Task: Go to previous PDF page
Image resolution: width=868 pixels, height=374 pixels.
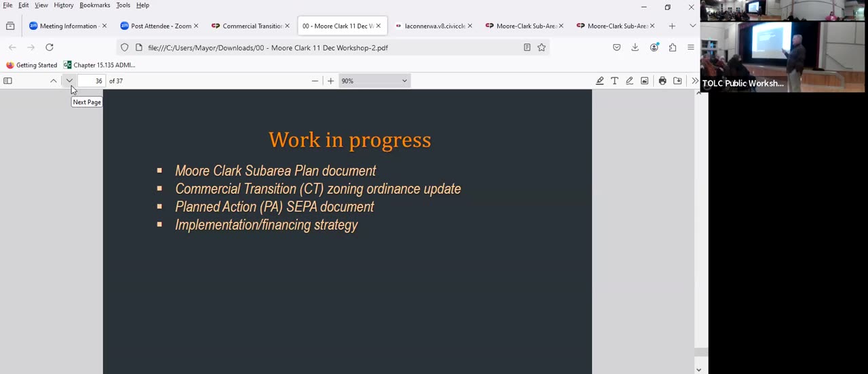Action: point(54,81)
